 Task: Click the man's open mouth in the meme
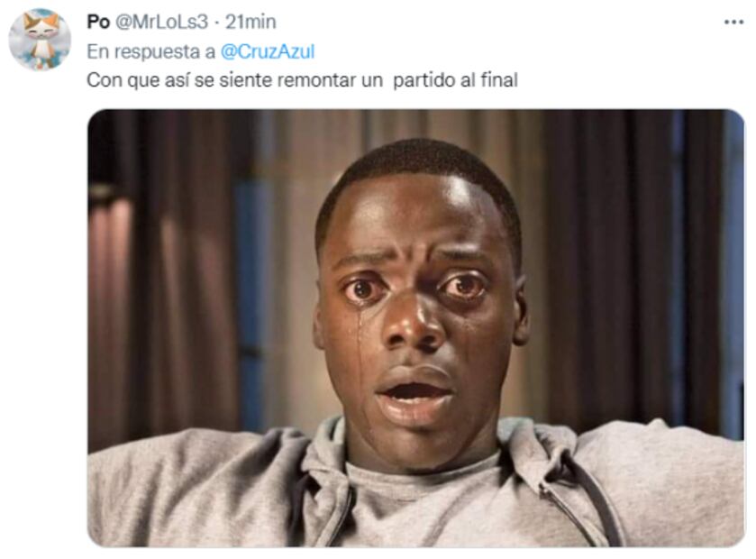tap(414, 392)
